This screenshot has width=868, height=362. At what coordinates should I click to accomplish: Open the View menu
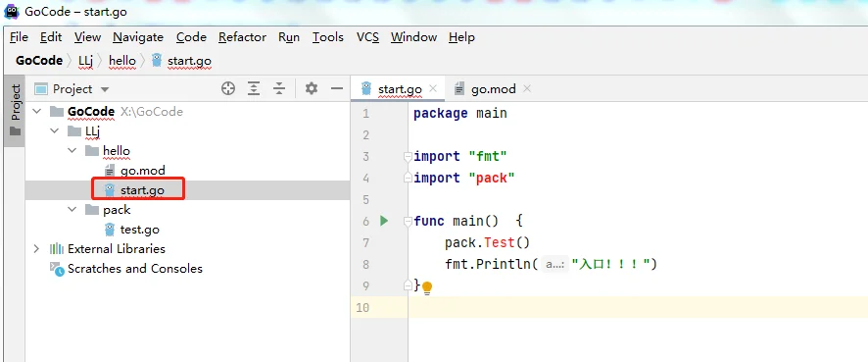(x=87, y=37)
